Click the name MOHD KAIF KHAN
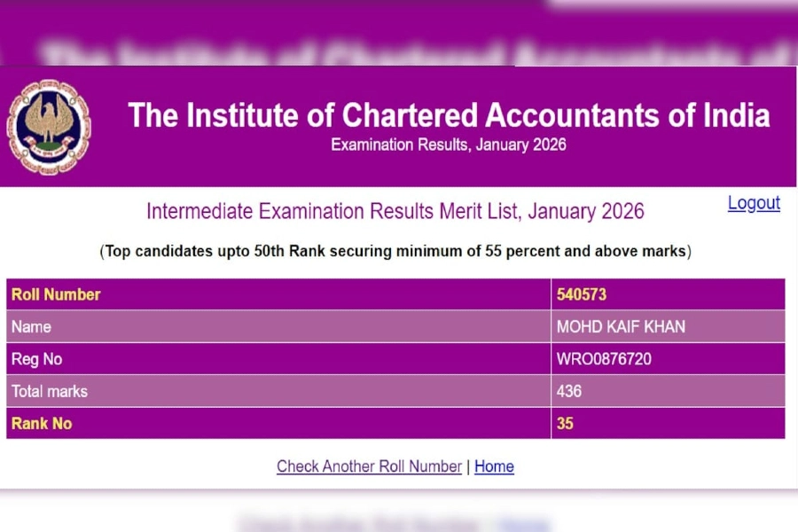Screen dimensions: 798x532 (621, 327)
